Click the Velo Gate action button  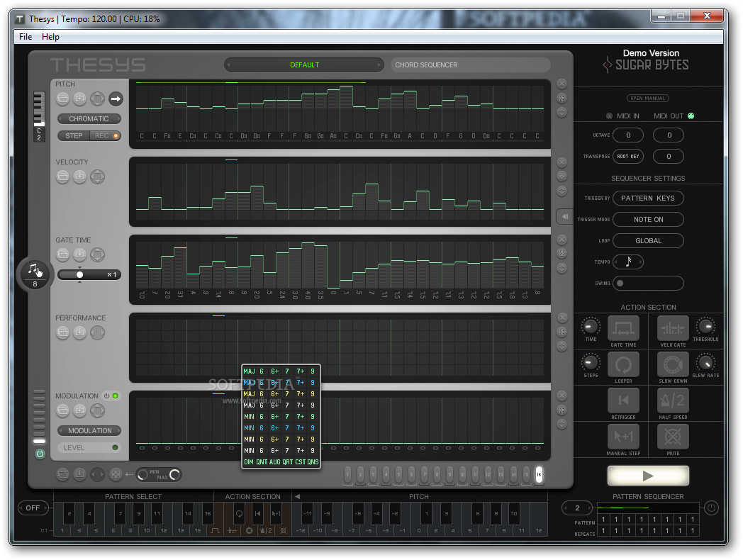673,328
